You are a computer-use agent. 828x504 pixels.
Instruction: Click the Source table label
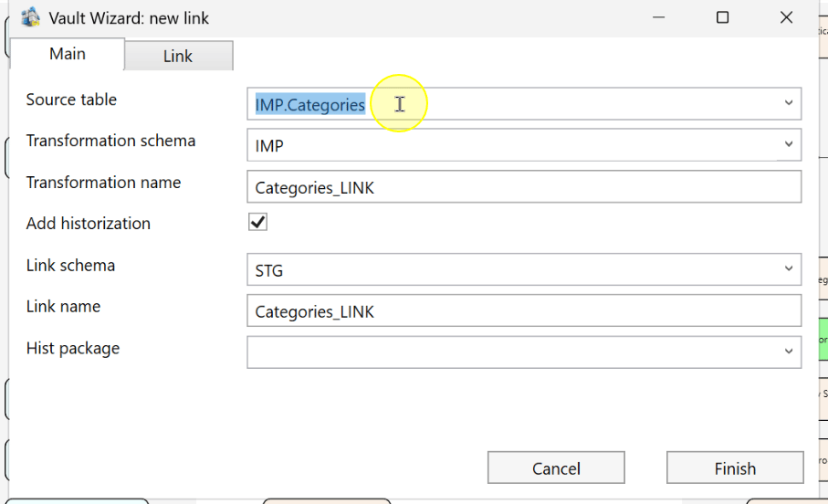click(x=71, y=100)
